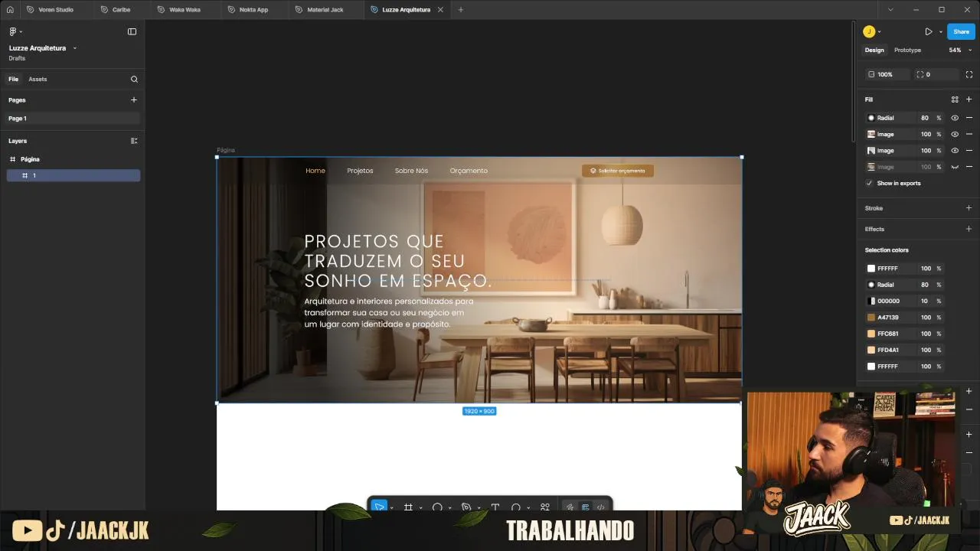Viewport: 980px width, 551px height.
Task: Go to the home tab icon
Action: pos(10,10)
